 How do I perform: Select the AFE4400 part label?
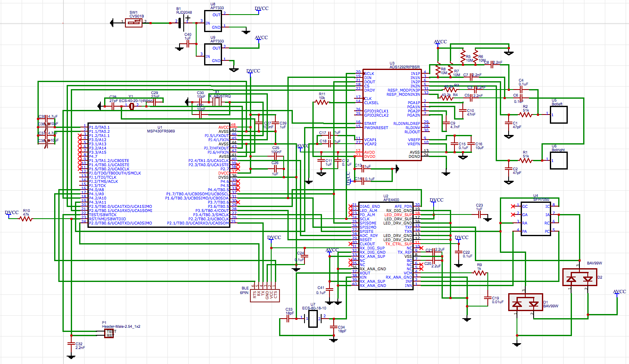click(x=391, y=200)
